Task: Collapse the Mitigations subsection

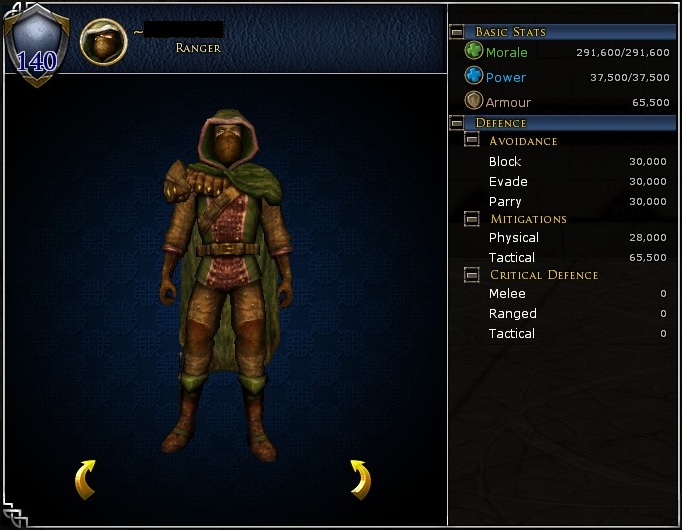Action: [471, 218]
